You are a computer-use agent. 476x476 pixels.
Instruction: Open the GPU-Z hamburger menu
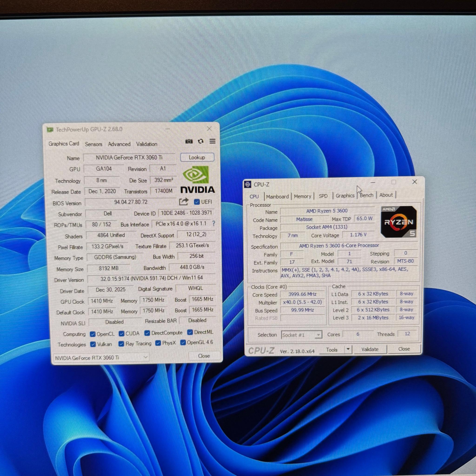click(212, 141)
